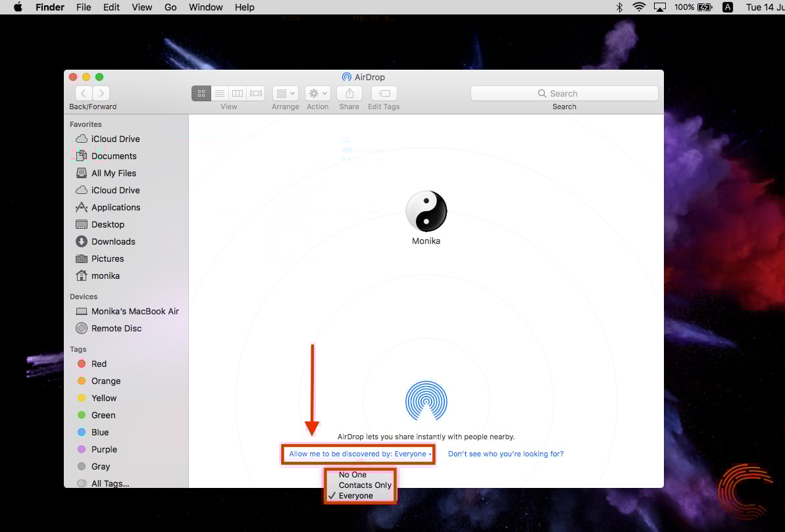Click the blue AirDrop radar icon
Screen dimensions: 785x532
pos(426,400)
